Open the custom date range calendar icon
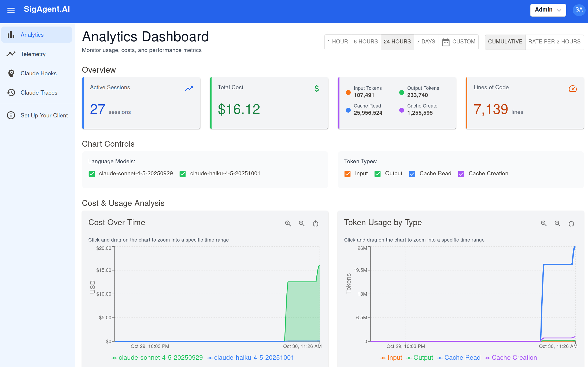Image resolution: width=588 pixels, height=367 pixels. [x=446, y=42]
